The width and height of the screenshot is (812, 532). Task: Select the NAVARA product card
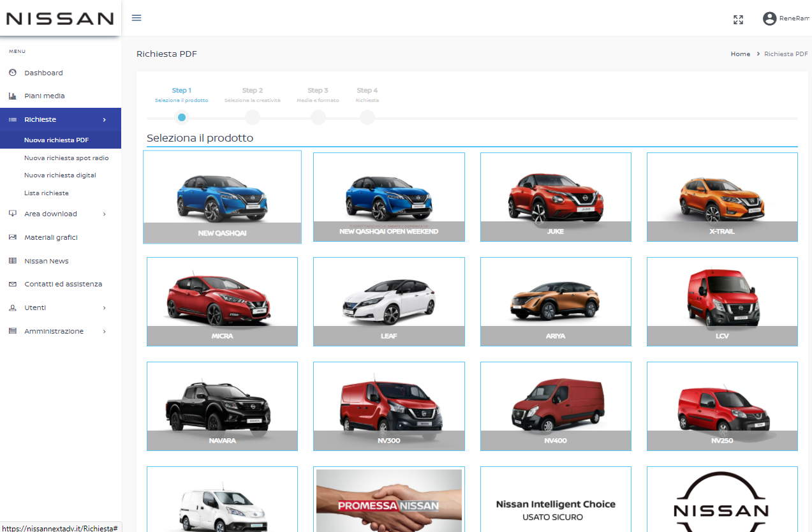[x=222, y=406]
